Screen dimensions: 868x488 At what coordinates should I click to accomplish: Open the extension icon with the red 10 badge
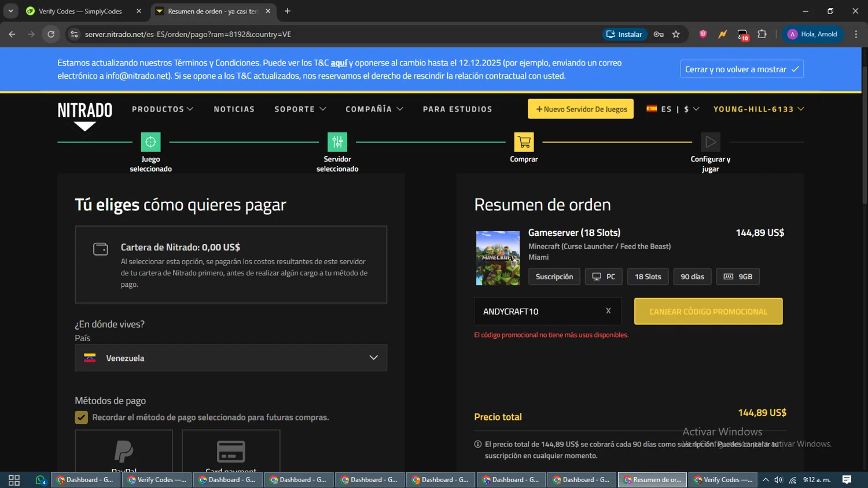(x=743, y=35)
